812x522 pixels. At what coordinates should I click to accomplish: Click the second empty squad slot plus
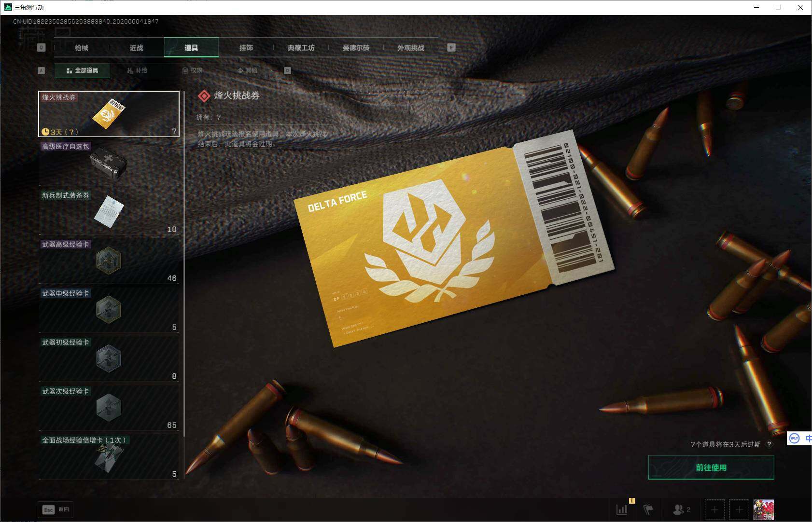click(x=739, y=509)
